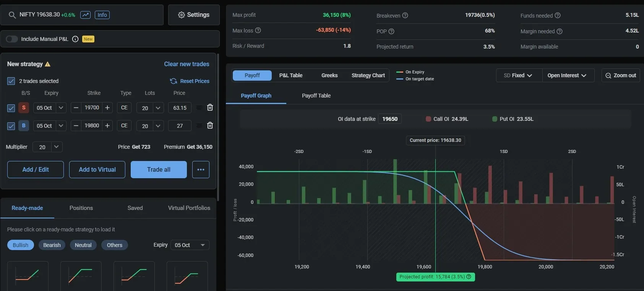Expand the SD Fixed dropdown

click(518, 75)
